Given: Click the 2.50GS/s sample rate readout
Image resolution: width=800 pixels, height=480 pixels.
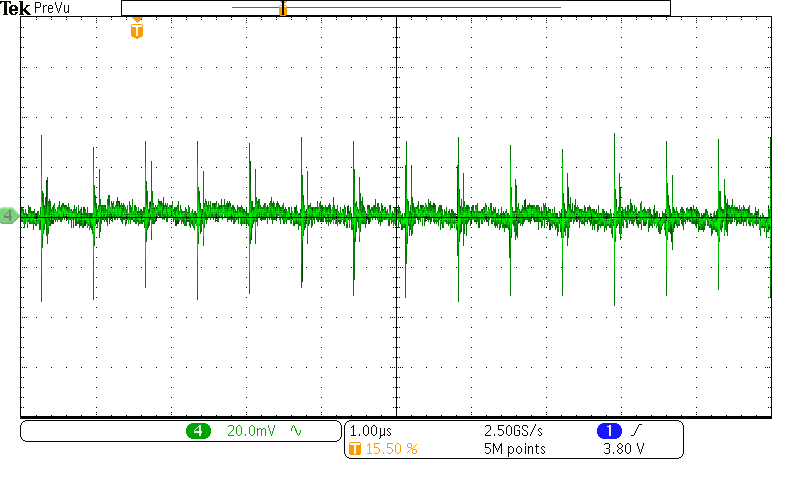Looking at the screenshot, I should (515, 431).
